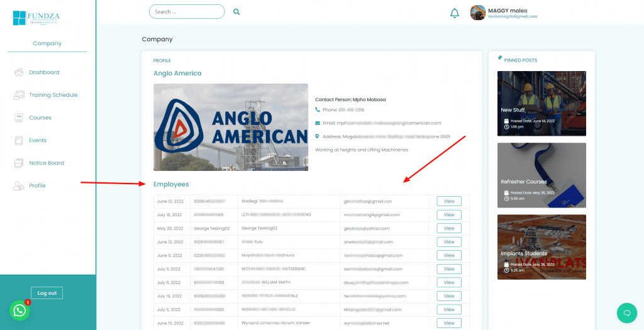Image resolution: width=644 pixels, height=330 pixels.
Task: Focus the Search input field
Action: 187,12
